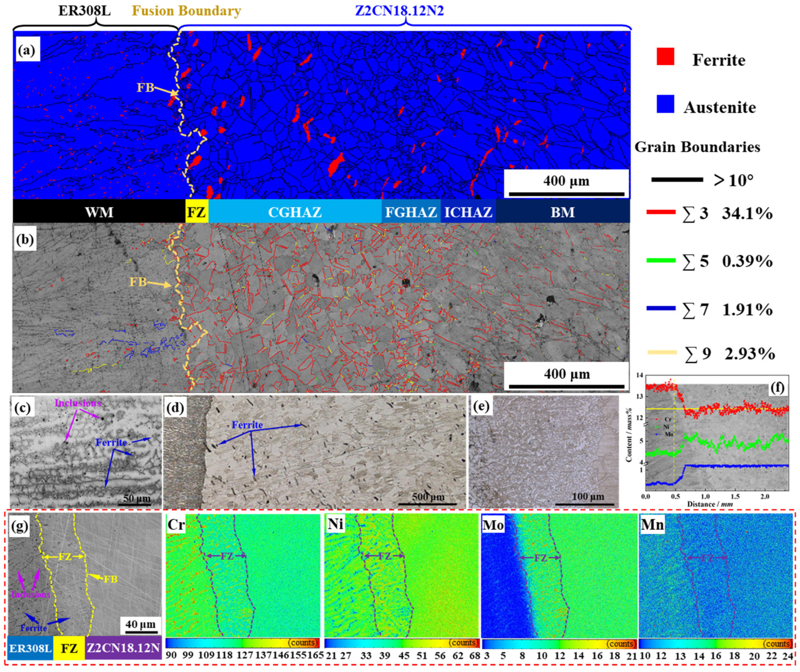Select the CGHAZ zone bar segment
Viewport: 800px width, 672px height.
click(x=295, y=212)
